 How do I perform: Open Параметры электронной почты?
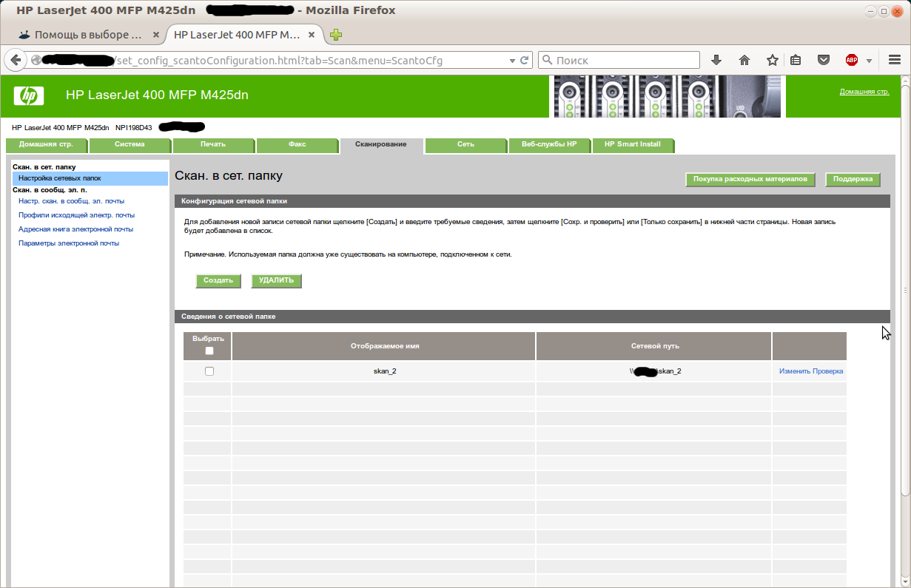tap(69, 243)
